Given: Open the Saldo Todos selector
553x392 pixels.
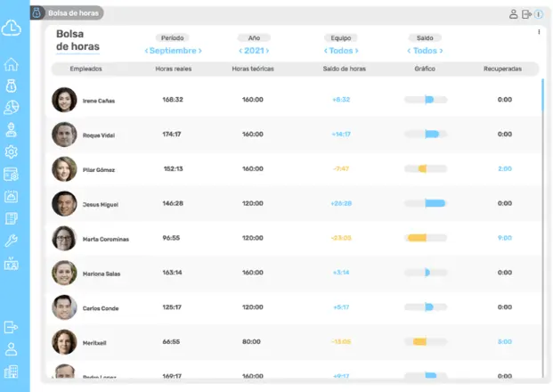Looking at the screenshot, I should click(427, 51).
